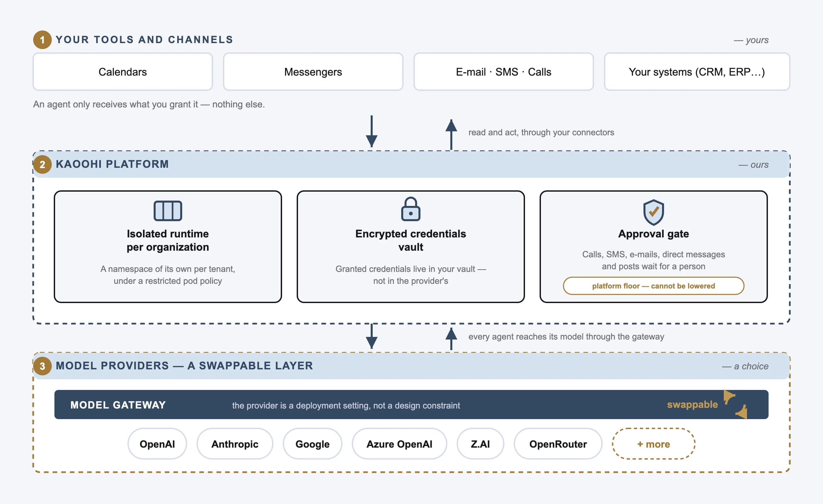The image size is (823, 504).
Task: Select the Calendars box
Action: point(122,71)
